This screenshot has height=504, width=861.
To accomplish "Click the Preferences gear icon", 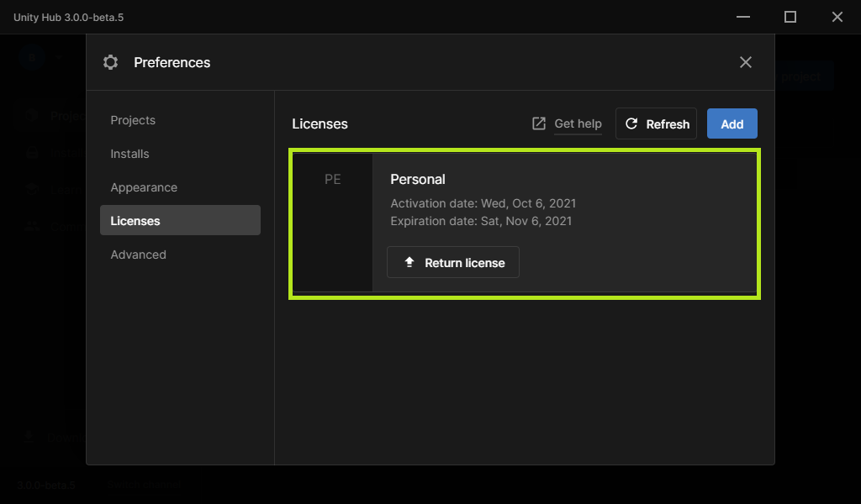I will click(110, 62).
